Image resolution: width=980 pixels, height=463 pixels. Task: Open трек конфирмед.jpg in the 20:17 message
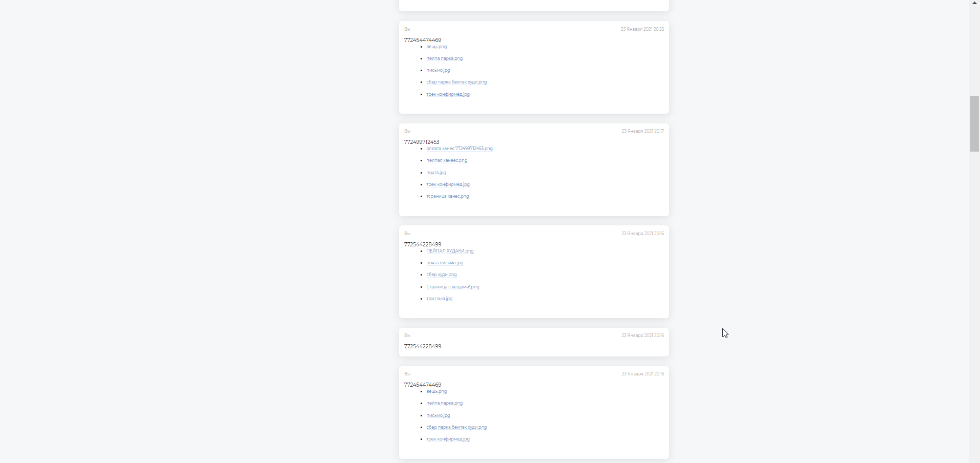[448, 184]
